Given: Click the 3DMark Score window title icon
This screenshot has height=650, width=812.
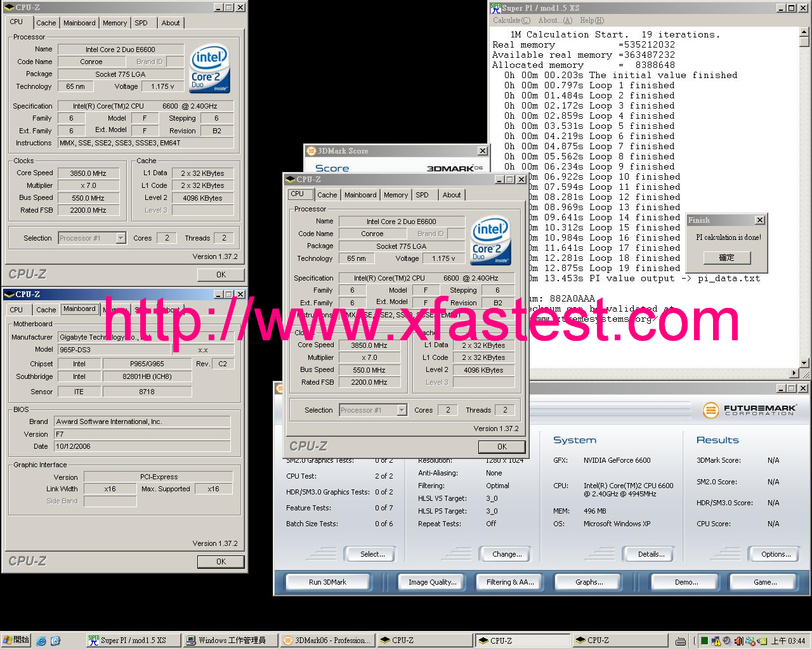Looking at the screenshot, I should click(x=311, y=151).
